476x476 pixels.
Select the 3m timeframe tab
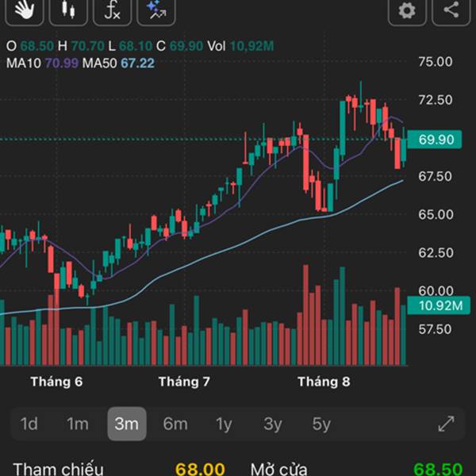pos(127,424)
